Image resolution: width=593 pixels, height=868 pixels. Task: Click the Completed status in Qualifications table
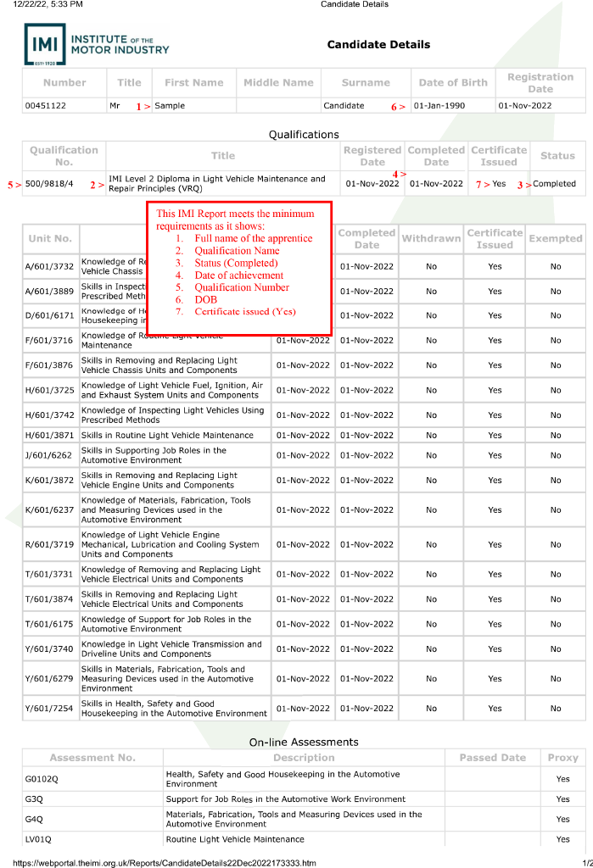pyautogui.click(x=554, y=183)
